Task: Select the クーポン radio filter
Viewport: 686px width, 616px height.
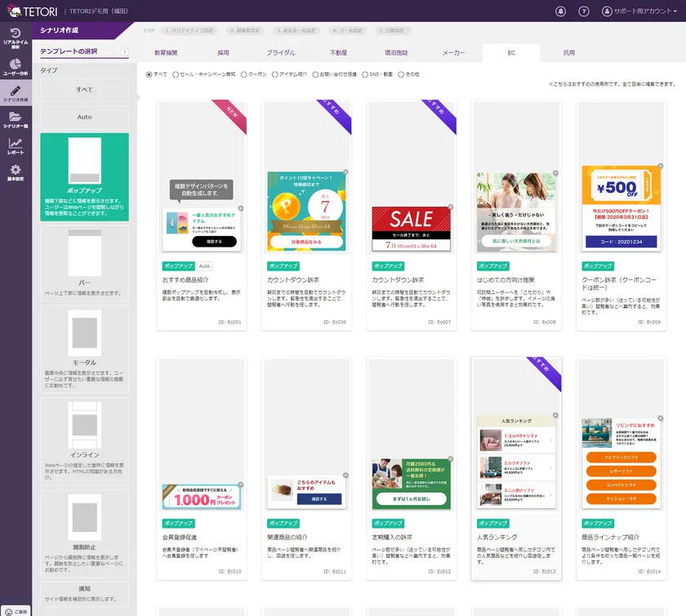Action: [243, 74]
